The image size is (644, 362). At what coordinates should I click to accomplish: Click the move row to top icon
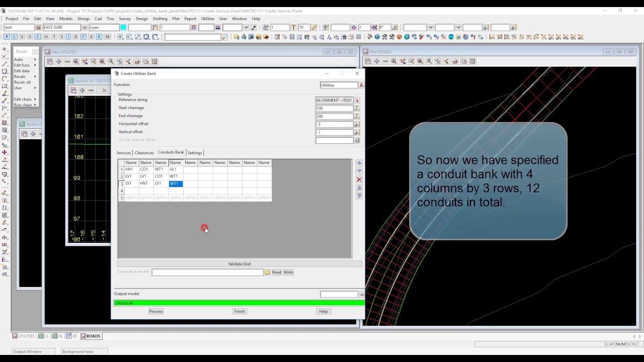pos(359,188)
